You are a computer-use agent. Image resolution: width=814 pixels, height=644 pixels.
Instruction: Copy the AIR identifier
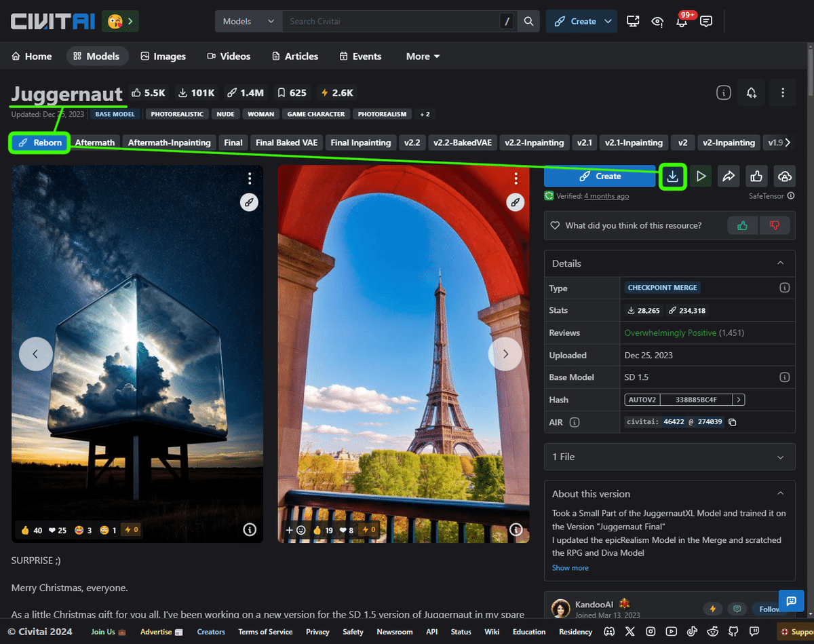[732, 422]
